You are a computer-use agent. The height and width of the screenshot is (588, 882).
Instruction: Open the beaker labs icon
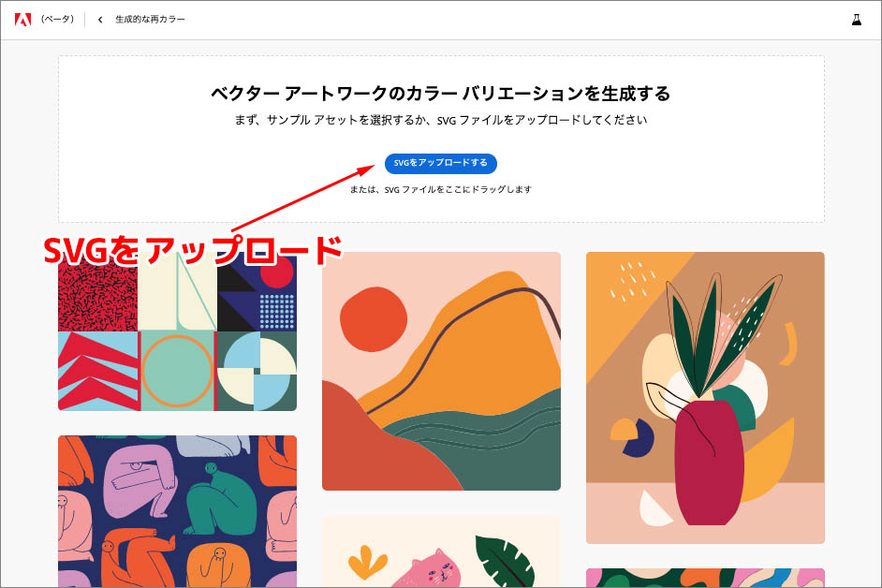tap(856, 20)
